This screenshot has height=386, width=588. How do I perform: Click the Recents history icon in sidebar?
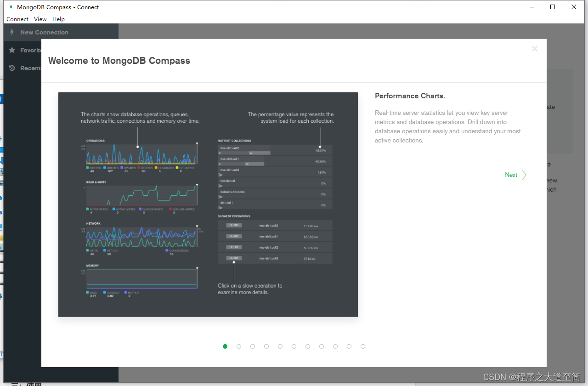coord(12,68)
